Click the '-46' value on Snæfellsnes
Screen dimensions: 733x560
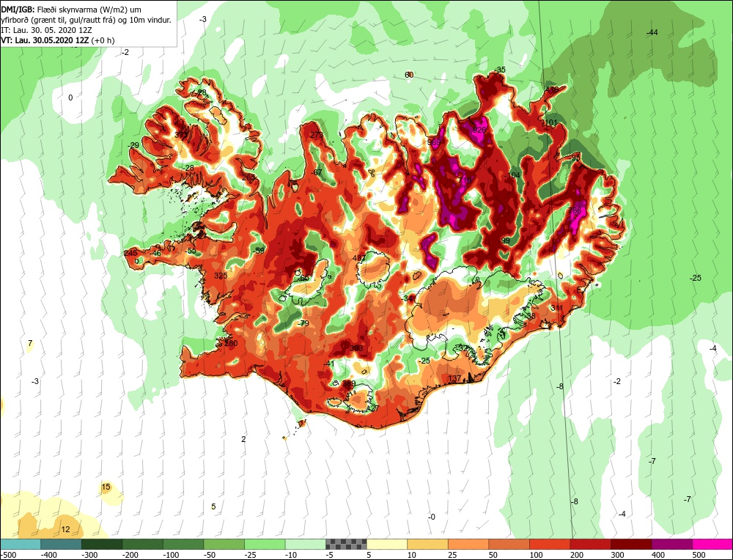tap(155, 254)
